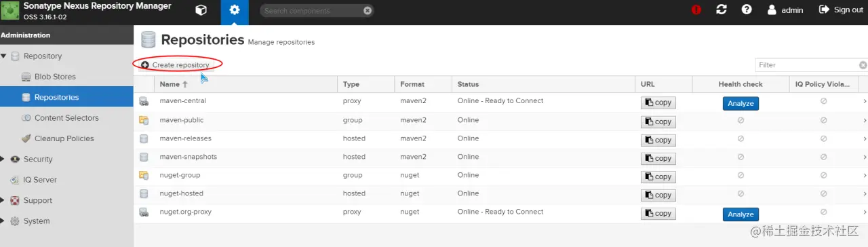The width and height of the screenshot is (868, 247).
Task: Click the Nexus logo icon
Action: 11,11
